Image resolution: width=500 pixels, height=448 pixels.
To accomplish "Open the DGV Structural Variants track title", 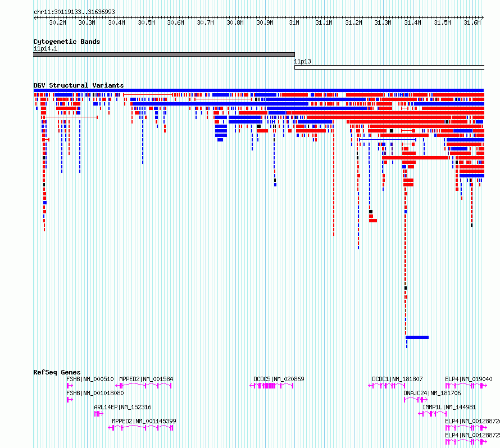I will (79, 85).
